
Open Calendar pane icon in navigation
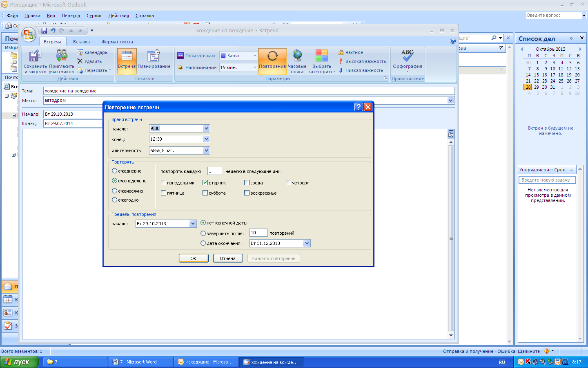tap(8, 300)
